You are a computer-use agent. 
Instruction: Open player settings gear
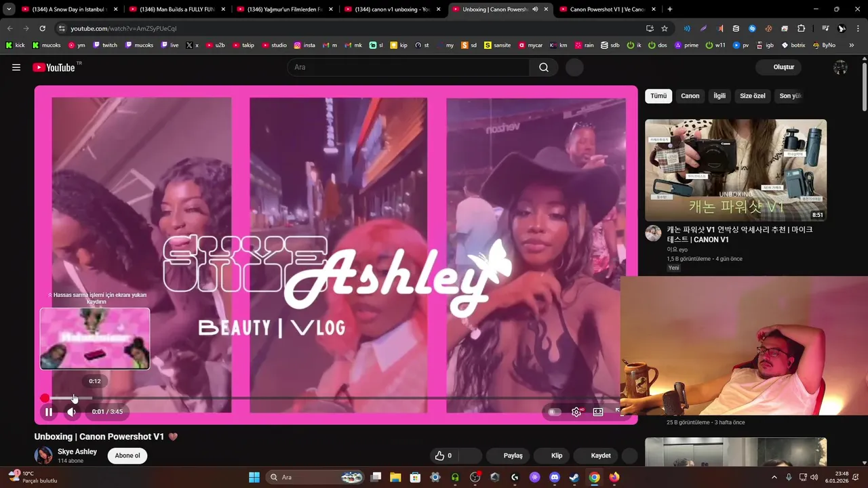tap(576, 411)
